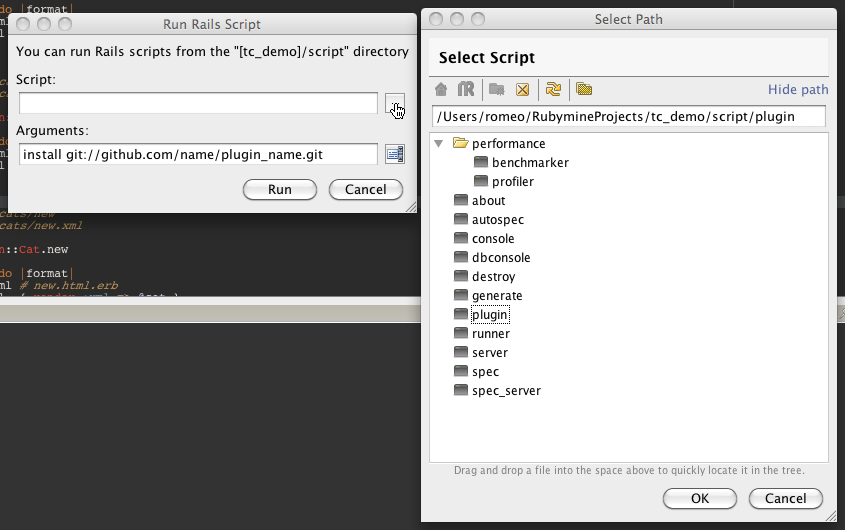Image resolution: width=845 pixels, height=530 pixels.
Task: Cancel the Run Rails Script dialog
Action: [x=365, y=189]
